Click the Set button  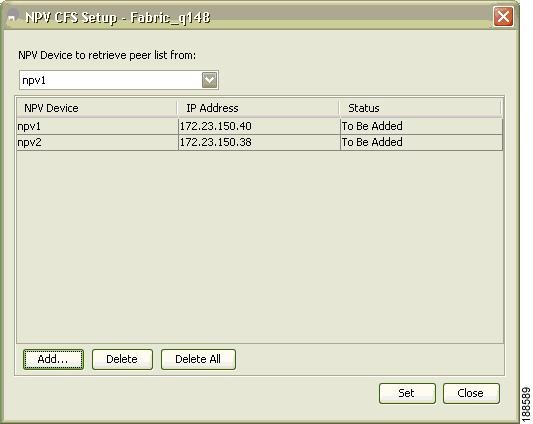[x=407, y=393]
